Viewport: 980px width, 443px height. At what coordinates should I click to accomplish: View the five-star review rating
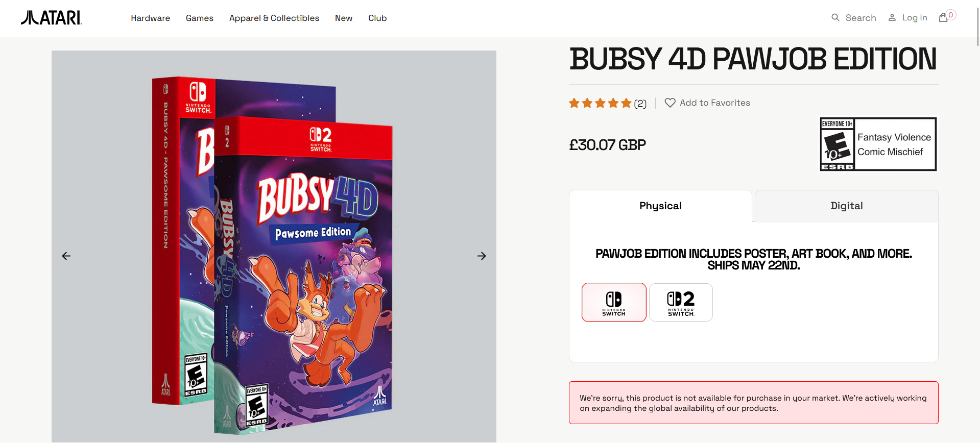click(600, 103)
